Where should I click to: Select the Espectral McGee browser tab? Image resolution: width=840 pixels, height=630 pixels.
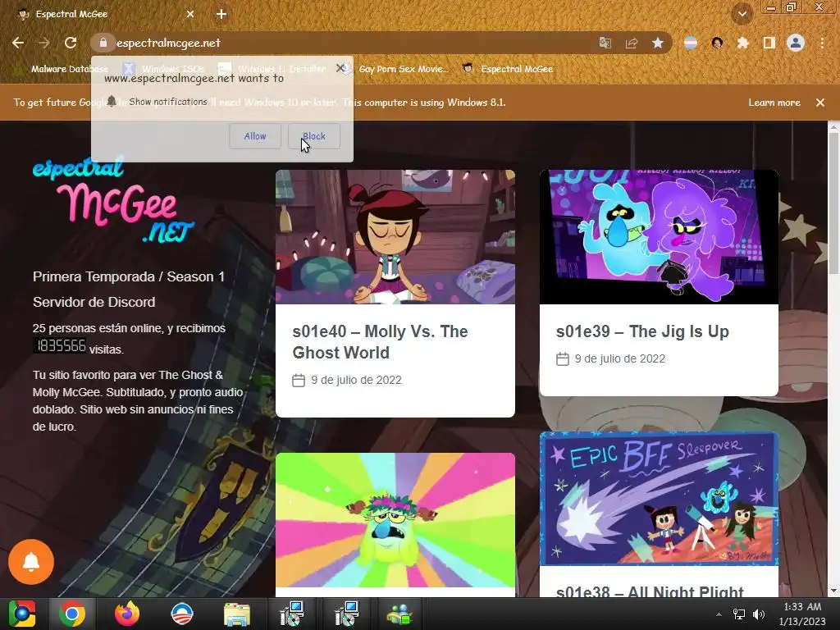pos(104,14)
